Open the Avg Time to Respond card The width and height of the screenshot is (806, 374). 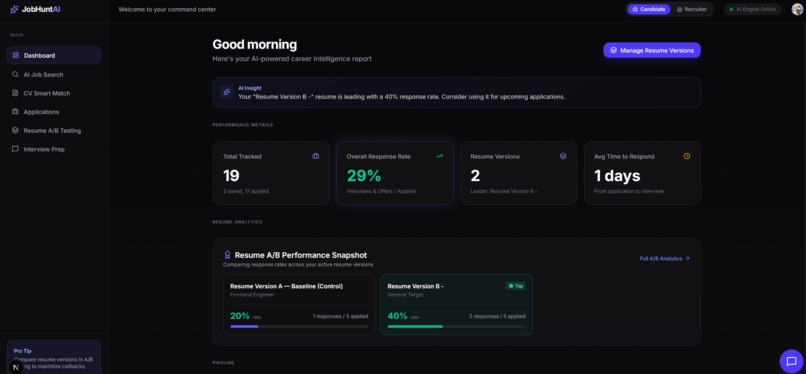pyautogui.click(x=642, y=173)
